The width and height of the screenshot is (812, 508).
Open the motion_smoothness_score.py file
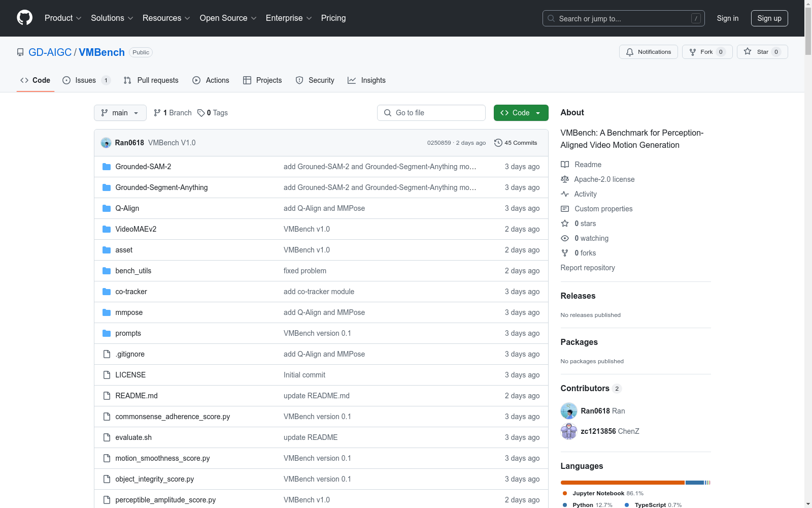coord(162,458)
